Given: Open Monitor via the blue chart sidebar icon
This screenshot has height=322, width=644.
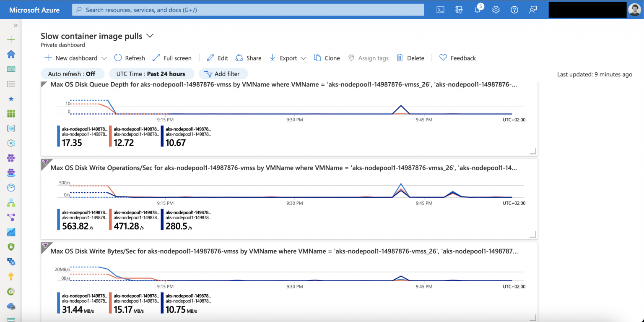Looking at the screenshot, I should 11,232.
